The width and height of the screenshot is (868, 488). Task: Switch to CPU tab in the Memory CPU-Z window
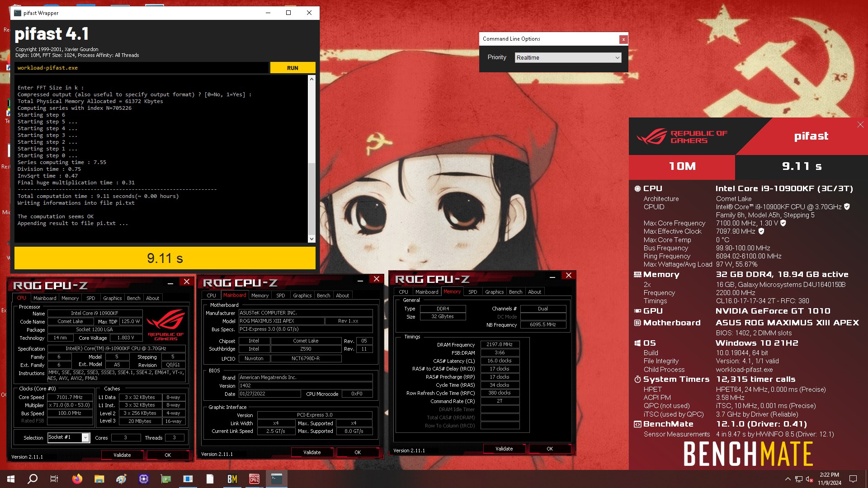(x=403, y=292)
